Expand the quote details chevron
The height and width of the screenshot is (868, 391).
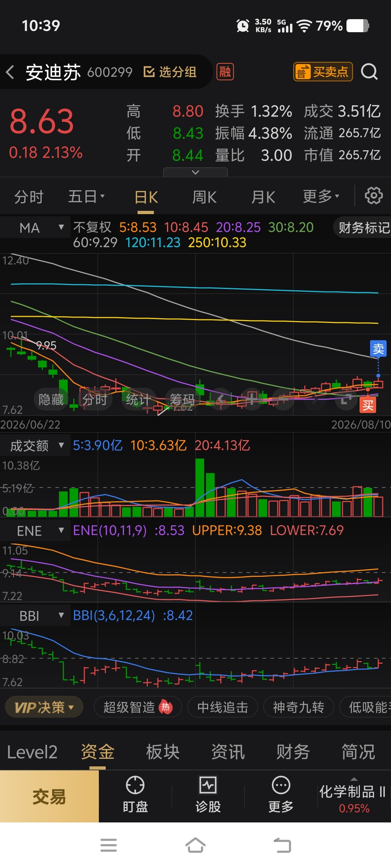(x=195, y=172)
